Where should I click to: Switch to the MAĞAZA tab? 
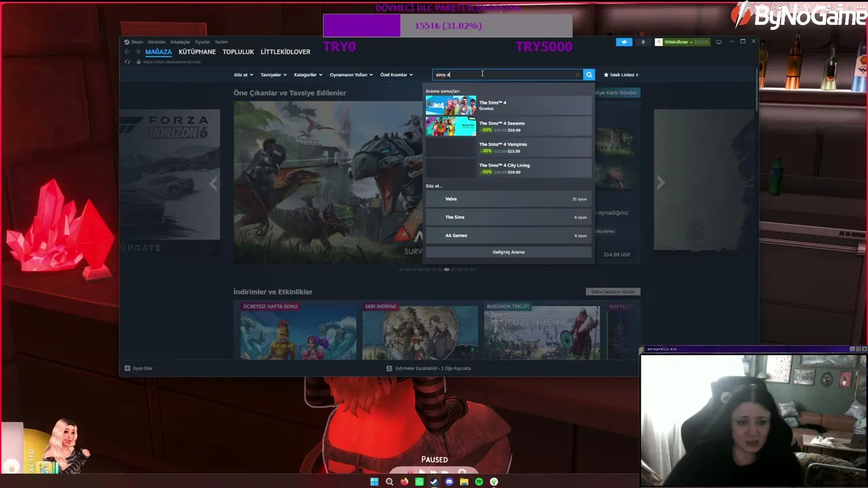click(158, 52)
